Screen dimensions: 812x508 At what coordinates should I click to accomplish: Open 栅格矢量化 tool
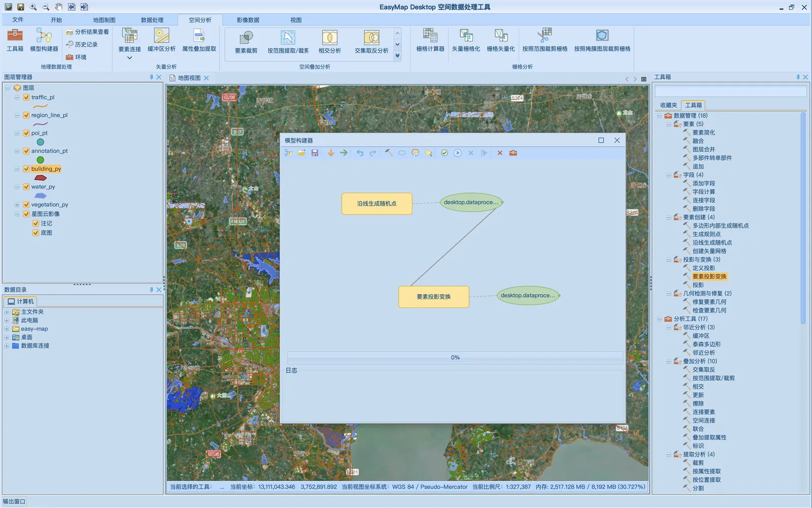click(x=501, y=40)
